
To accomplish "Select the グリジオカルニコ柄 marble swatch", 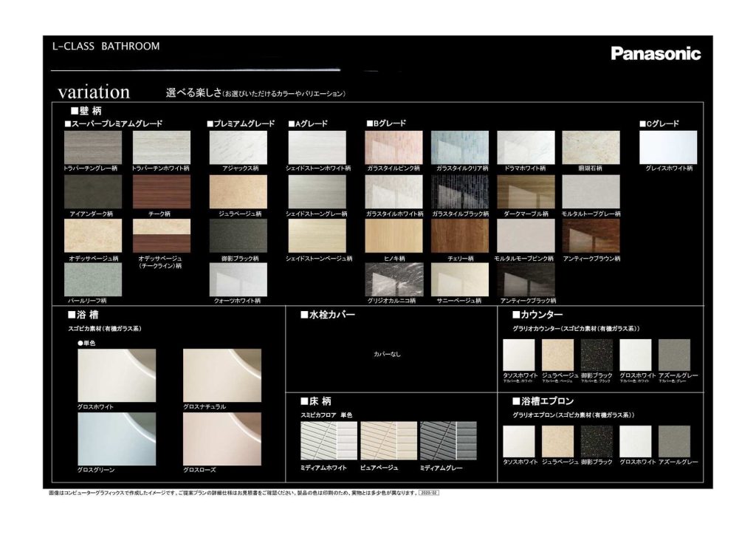I will pyautogui.click(x=394, y=279).
